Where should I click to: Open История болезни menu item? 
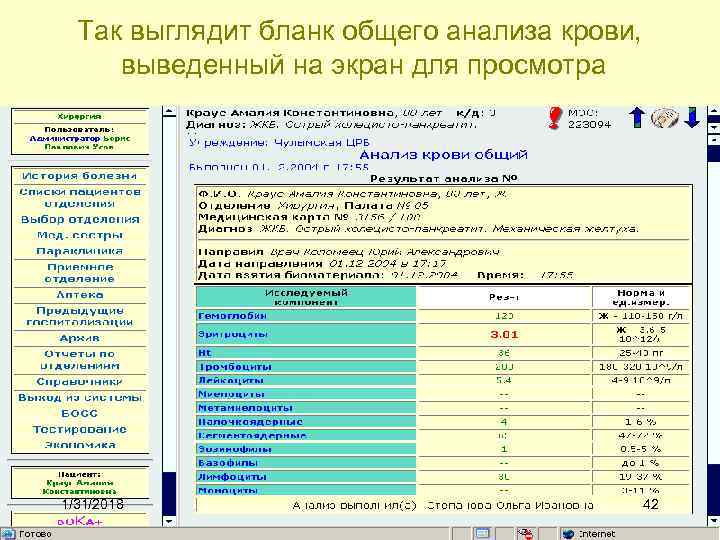[x=79, y=176]
